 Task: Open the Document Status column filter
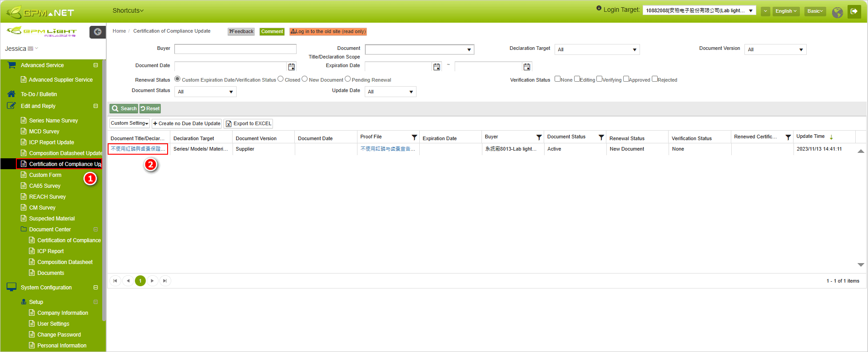[x=601, y=137]
